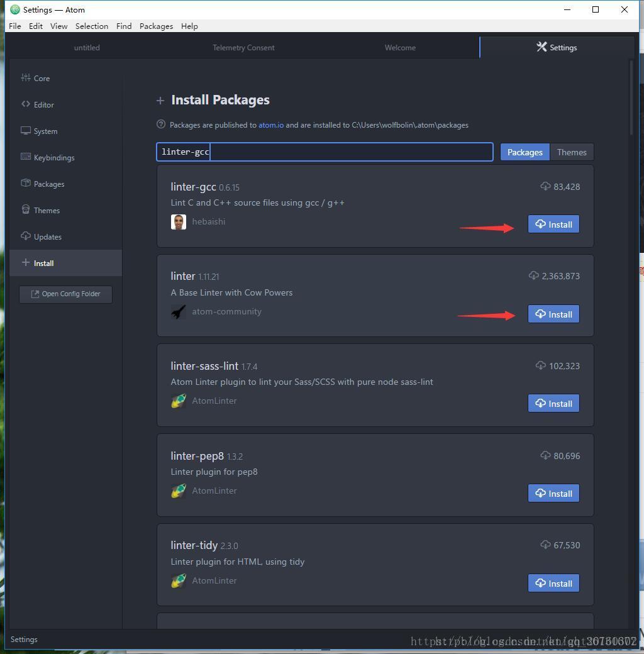Click the question mark help icon
644x654 pixels.
161,125
